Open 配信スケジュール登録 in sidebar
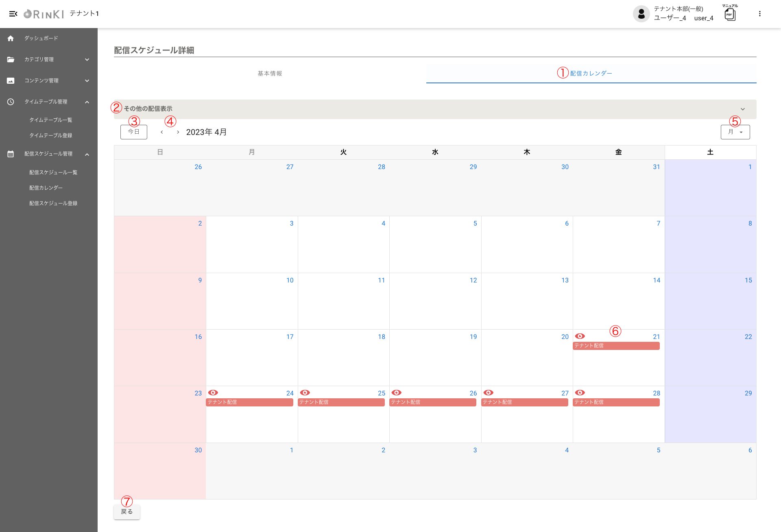 53,203
